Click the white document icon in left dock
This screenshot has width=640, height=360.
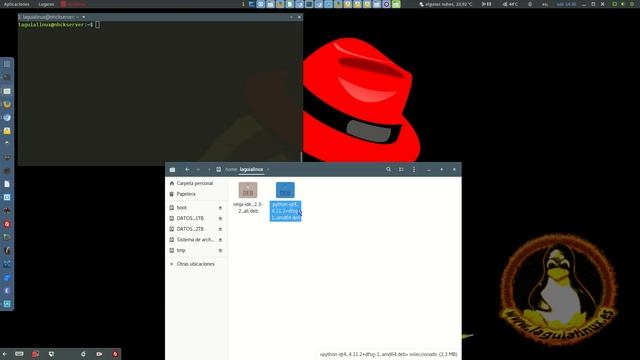coord(7,184)
